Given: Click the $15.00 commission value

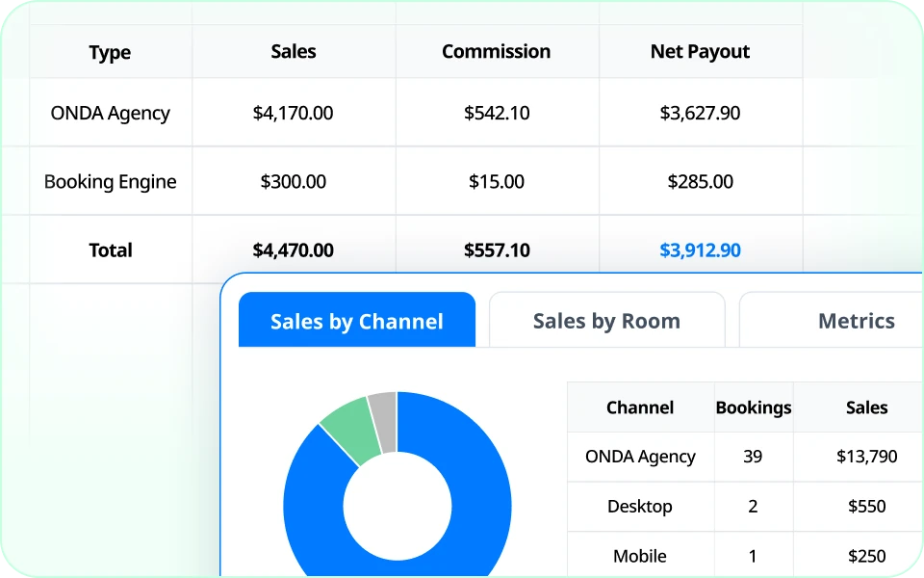Looking at the screenshot, I should click(x=497, y=182).
